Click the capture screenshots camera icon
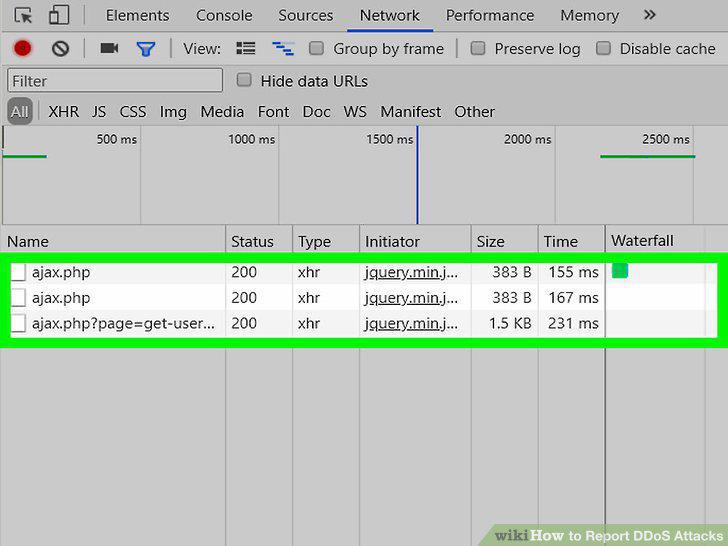The width and height of the screenshot is (728, 546). (x=109, y=48)
